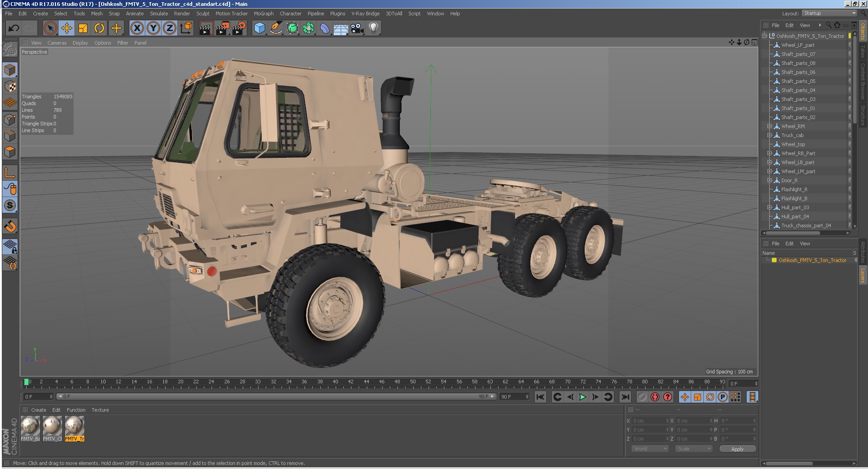The image size is (868, 469).
Task: Switch to Edges mode
Action: click(10, 136)
